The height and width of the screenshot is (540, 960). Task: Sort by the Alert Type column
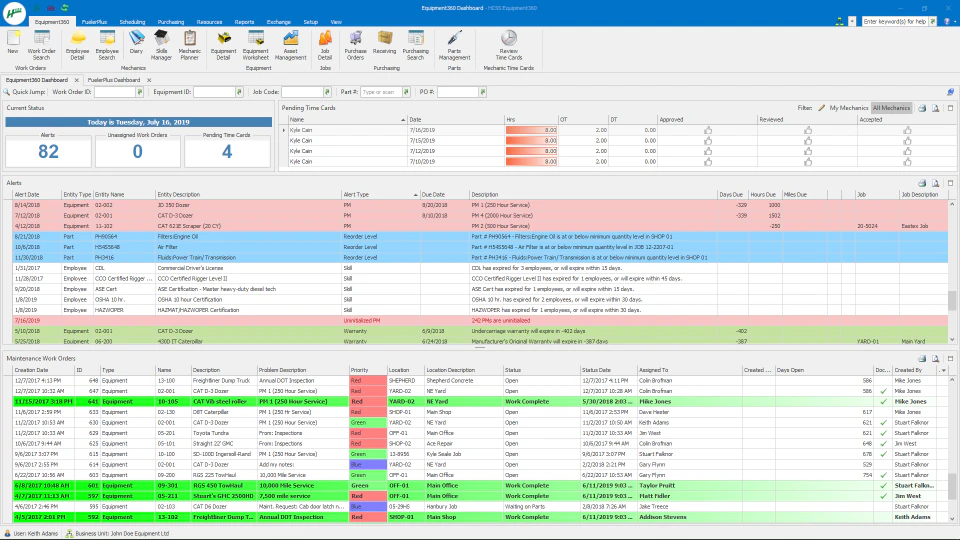(x=380, y=195)
